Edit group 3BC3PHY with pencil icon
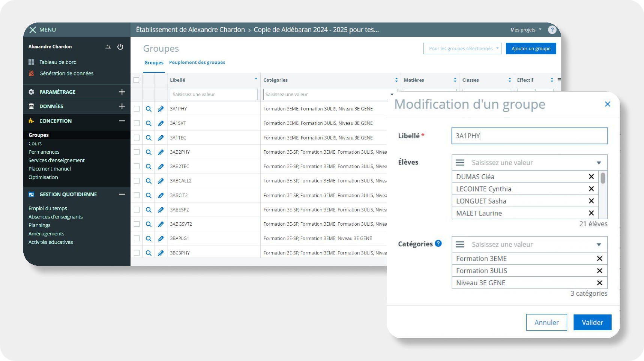The image size is (644, 361). (x=161, y=253)
